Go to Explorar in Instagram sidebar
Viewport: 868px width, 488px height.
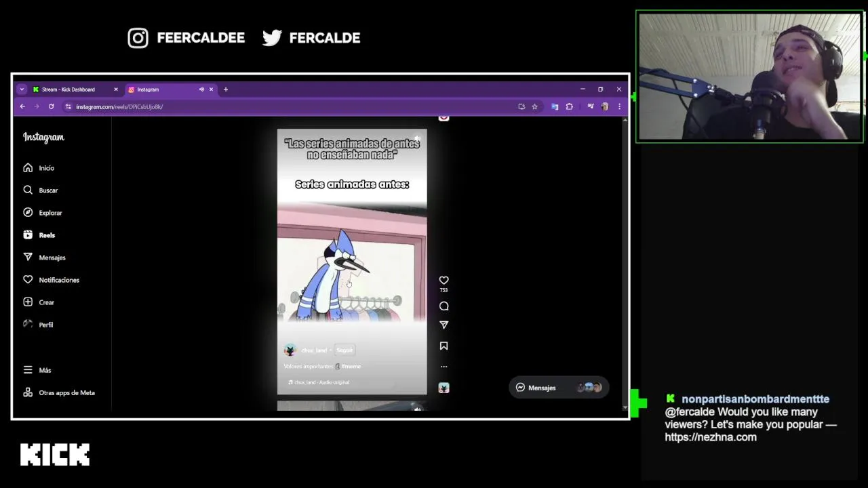point(42,213)
